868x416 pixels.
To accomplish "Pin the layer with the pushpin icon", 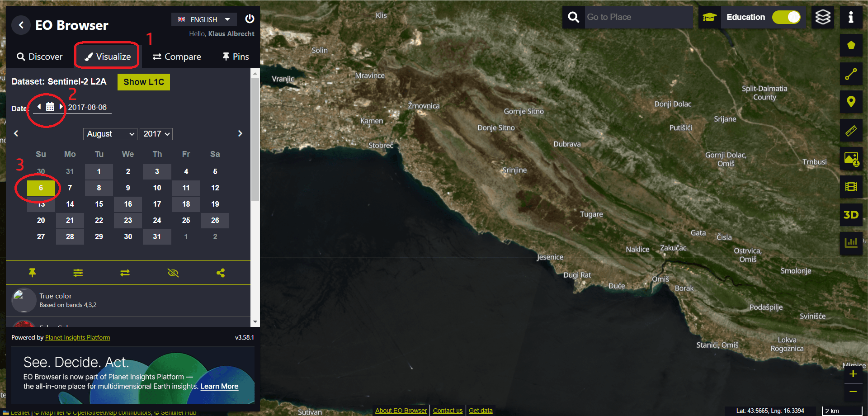I will (32, 273).
